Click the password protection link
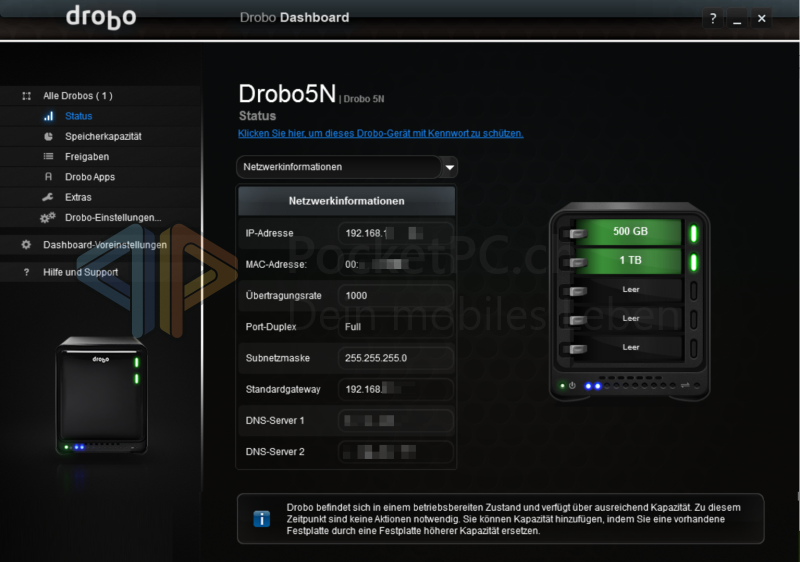 381,134
